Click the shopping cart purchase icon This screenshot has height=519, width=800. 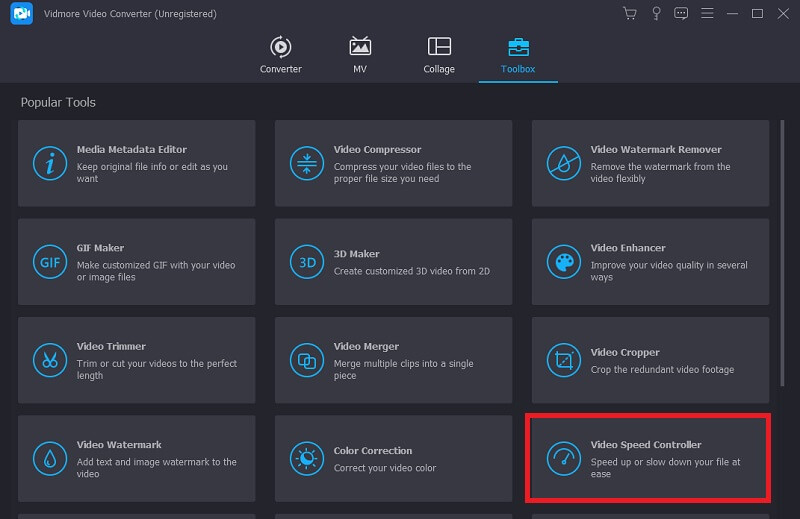[629, 14]
